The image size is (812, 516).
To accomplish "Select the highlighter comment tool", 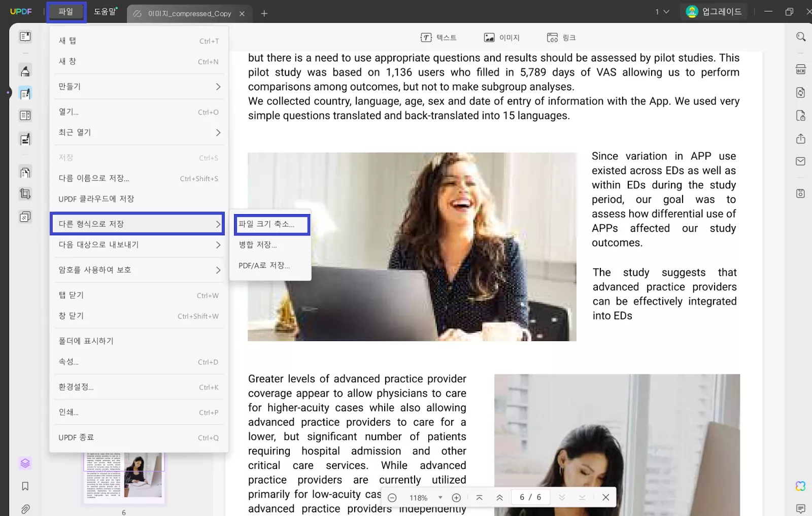I will 25,71.
